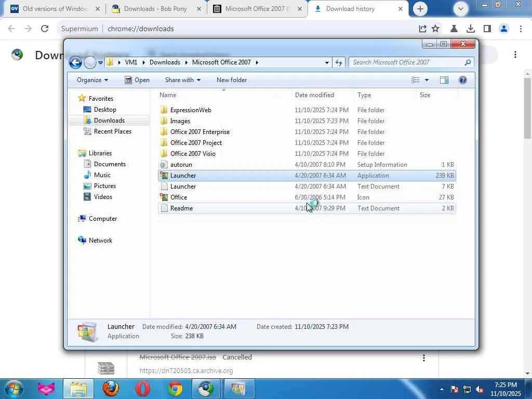The height and width of the screenshot is (399, 532).
Task: Expand arrow after Microsoft Office 2007 breadcrumb
Action: tap(257, 62)
